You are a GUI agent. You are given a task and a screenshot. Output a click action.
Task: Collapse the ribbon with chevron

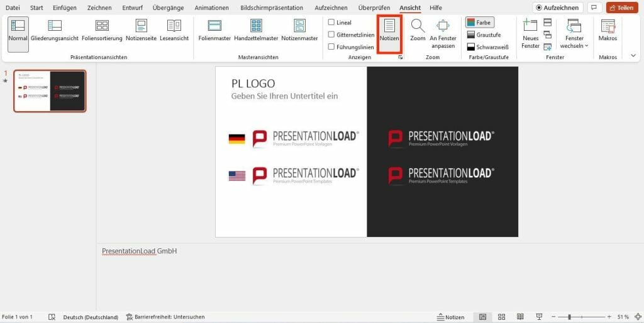tap(633, 55)
